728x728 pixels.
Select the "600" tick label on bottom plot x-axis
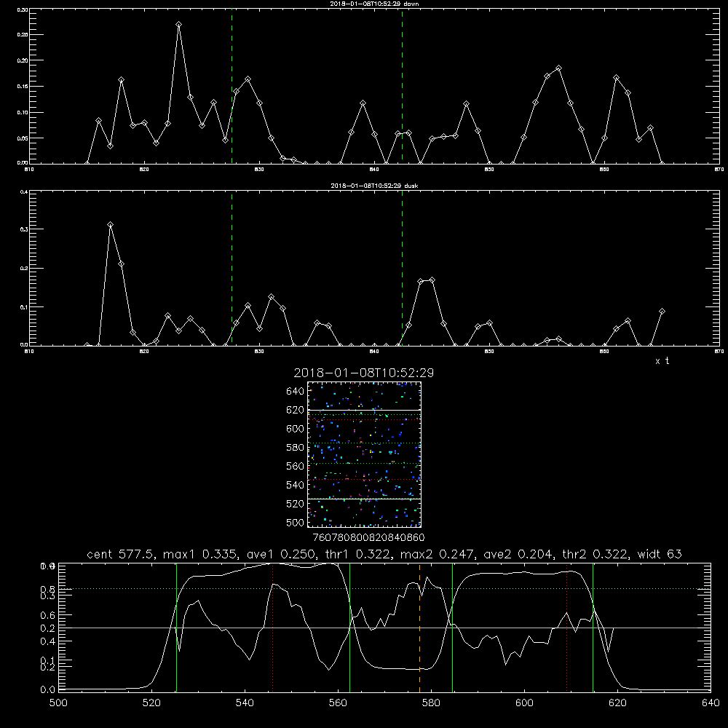pos(525,703)
